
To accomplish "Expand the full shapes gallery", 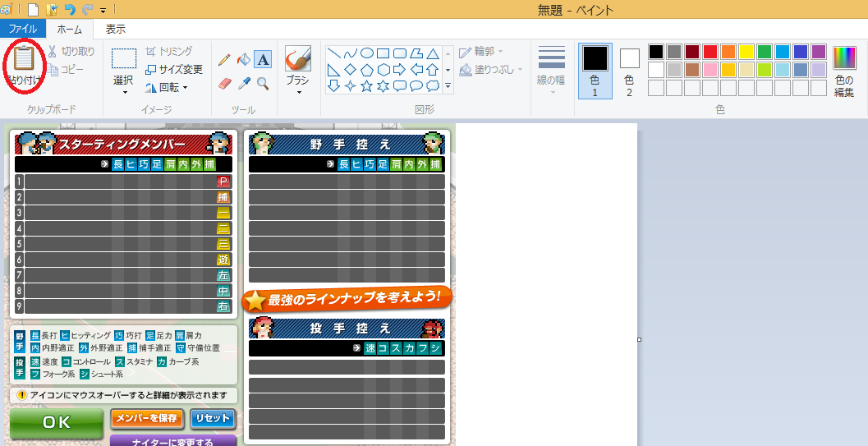I will [x=448, y=85].
